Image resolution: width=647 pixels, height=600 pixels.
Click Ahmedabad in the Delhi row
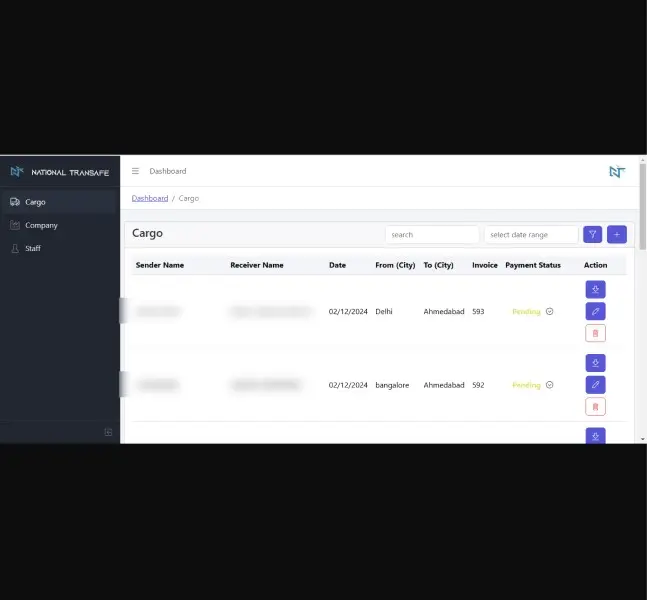pyautogui.click(x=444, y=311)
